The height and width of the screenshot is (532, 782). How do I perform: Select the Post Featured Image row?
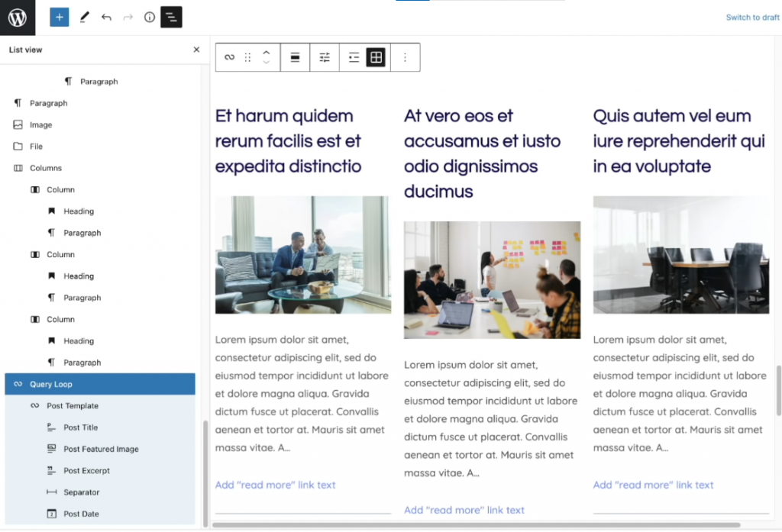pos(100,449)
